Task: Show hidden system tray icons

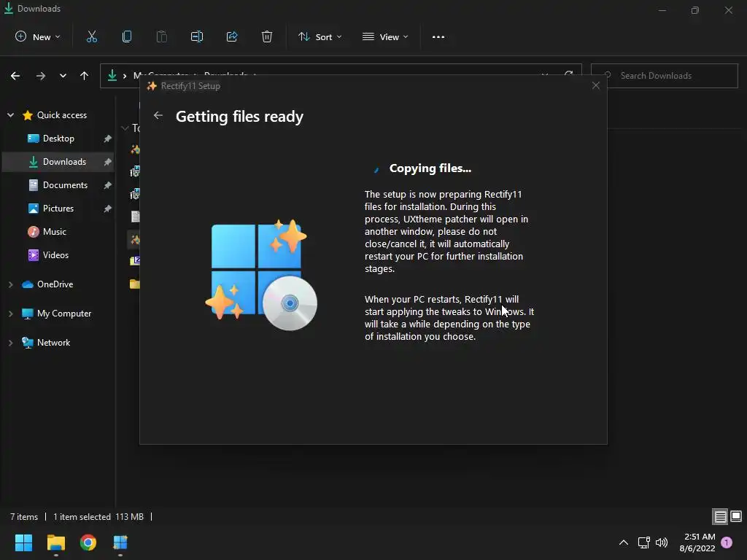Action: [623, 542]
